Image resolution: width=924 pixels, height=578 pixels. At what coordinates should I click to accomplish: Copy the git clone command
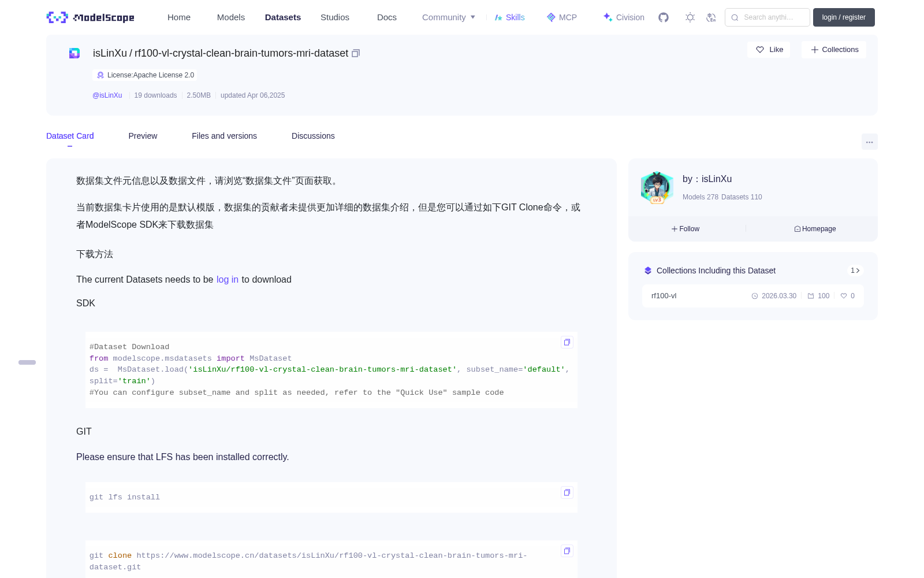tap(567, 551)
